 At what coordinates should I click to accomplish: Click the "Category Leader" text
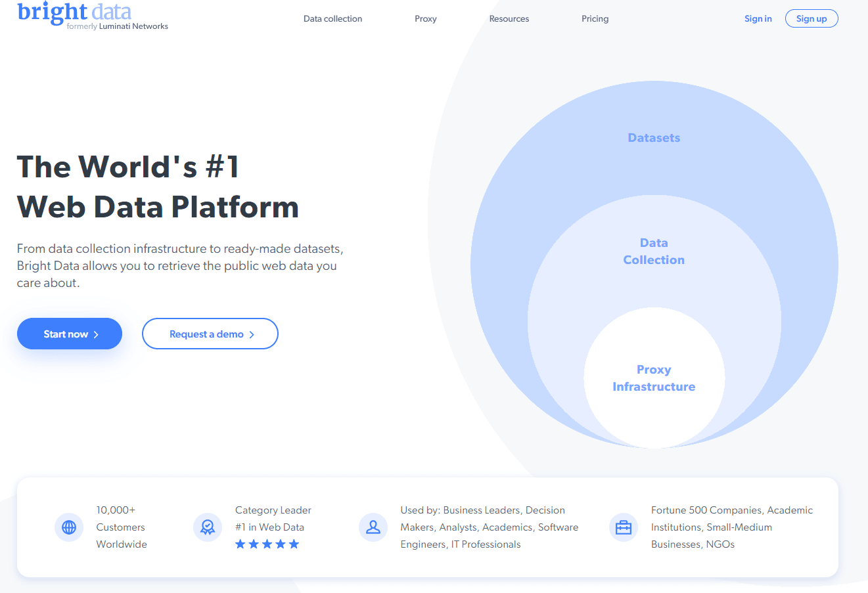[273, 510]
